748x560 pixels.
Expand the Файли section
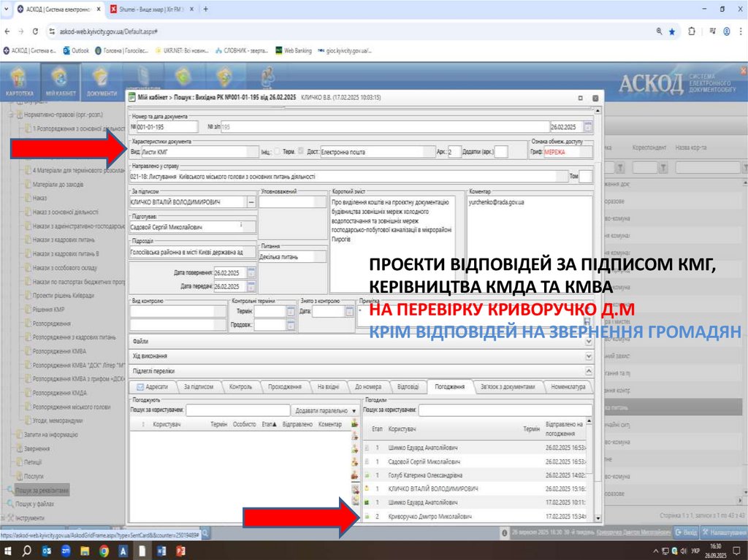589,342
